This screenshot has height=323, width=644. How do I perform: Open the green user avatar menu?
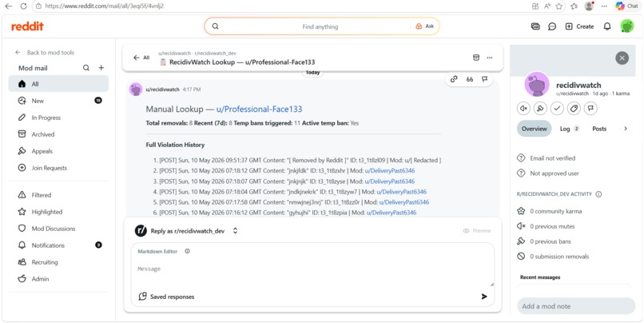(x=627, y=26)
